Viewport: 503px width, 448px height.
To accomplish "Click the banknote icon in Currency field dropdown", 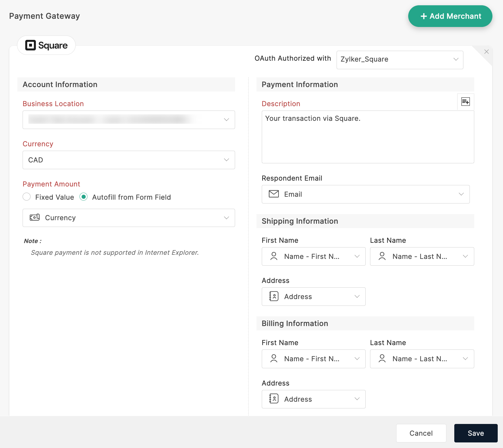I will [x=35, y=218].
